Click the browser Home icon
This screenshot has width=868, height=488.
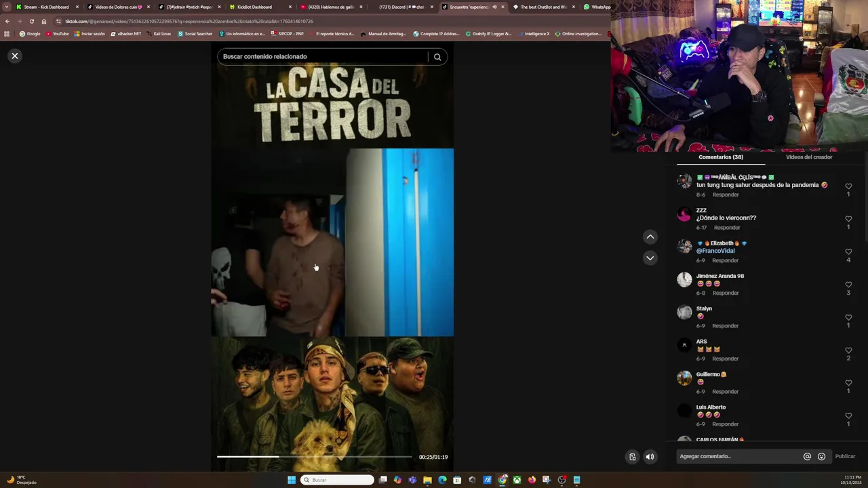pos(44,21)
